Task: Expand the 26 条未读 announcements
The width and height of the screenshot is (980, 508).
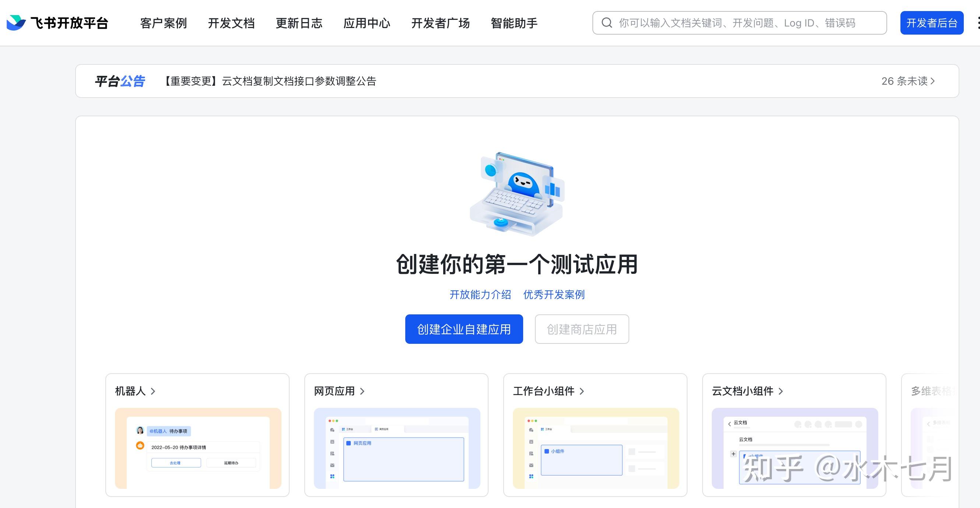Action: tap(908, 81)
